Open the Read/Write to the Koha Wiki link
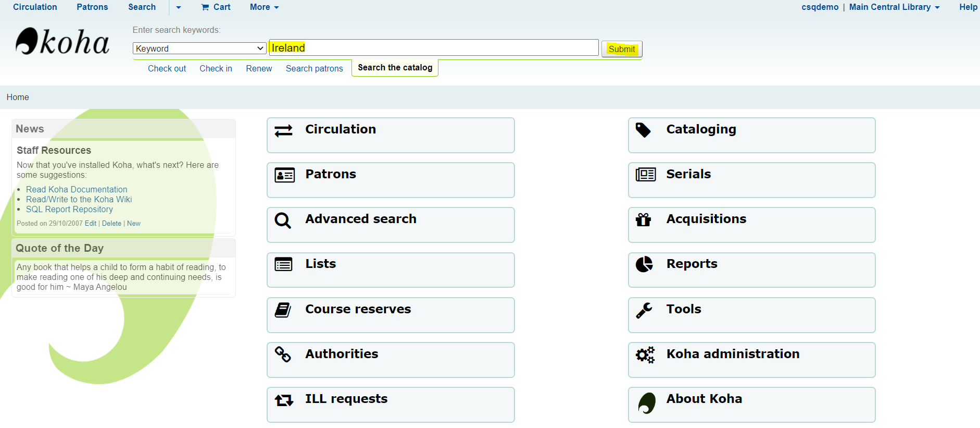 79,200
